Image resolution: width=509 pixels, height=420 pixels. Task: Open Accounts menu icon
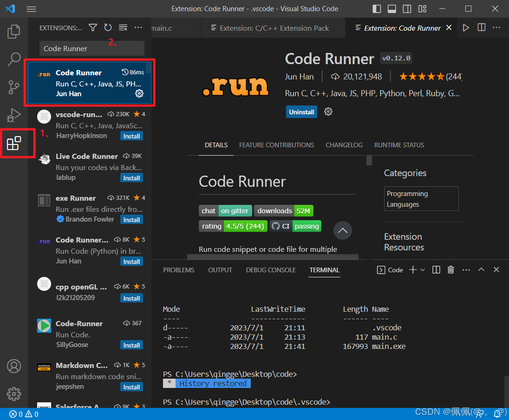[13, 366]
